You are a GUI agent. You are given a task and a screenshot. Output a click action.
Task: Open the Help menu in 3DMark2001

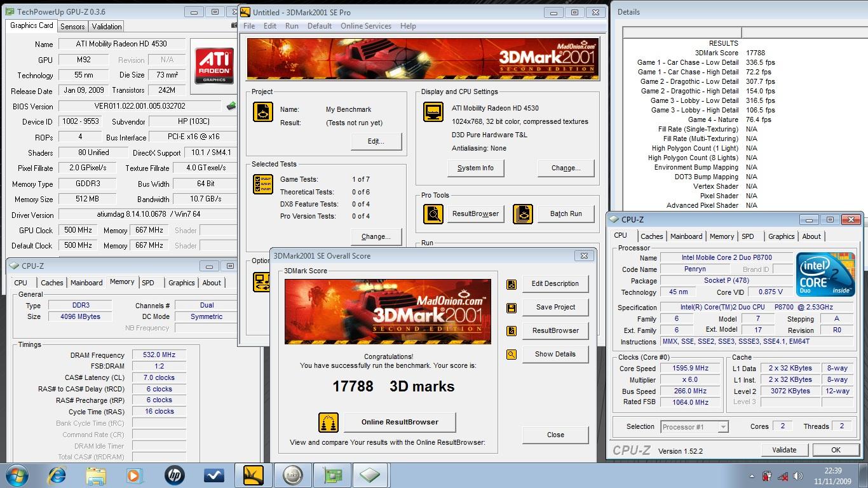408,26
